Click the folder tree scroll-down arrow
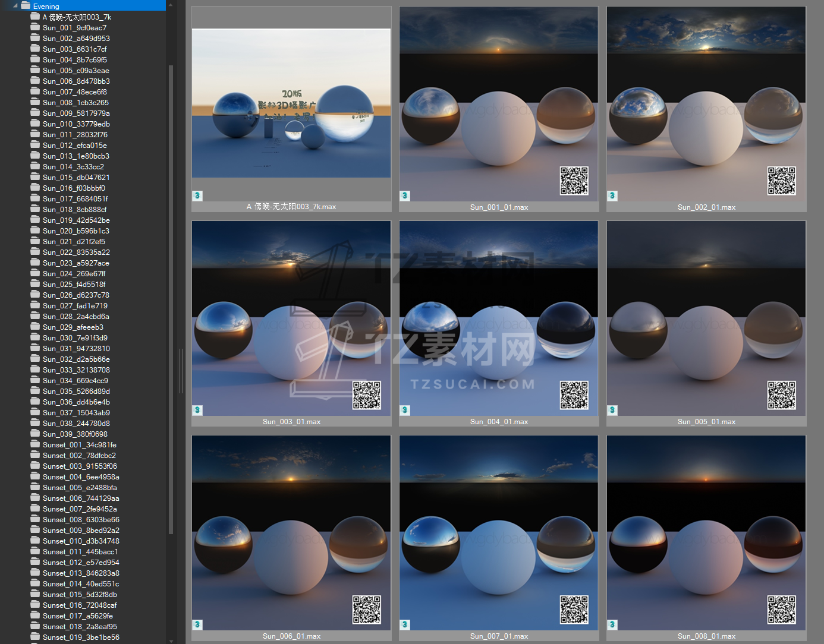Viewport: 824px width, 644px height. [171, 640]
